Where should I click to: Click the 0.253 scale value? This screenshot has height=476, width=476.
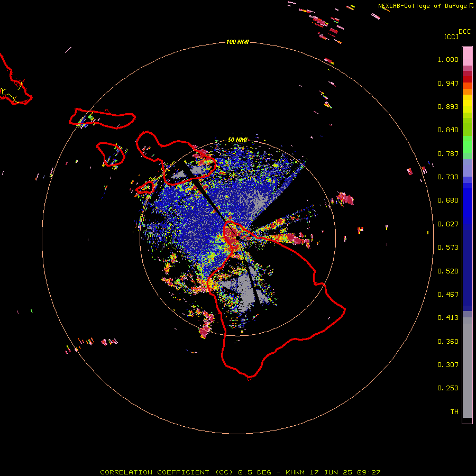(448, 388)
